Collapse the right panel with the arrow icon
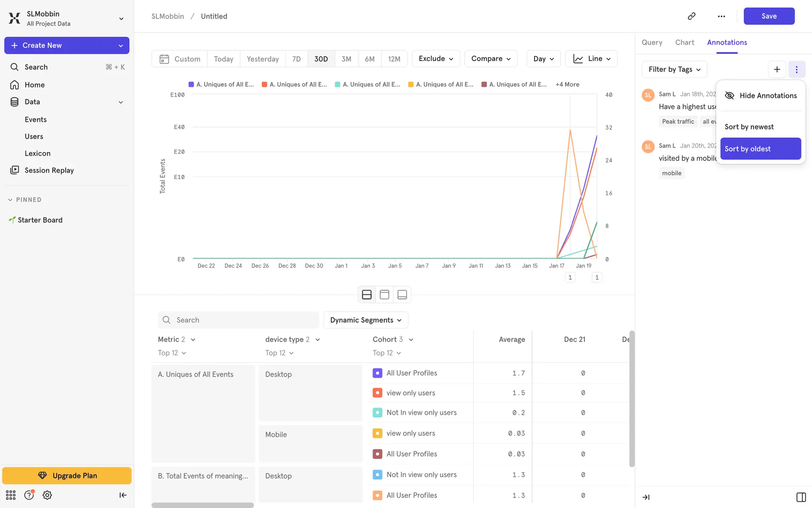Image resolution: width=812 pixels, height=508 pixels. (646, 497)
